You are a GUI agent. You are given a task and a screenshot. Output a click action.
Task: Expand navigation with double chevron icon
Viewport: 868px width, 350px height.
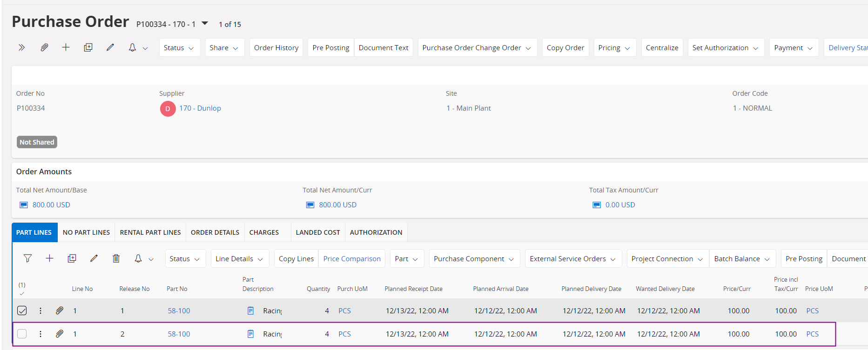coord(21,47)
